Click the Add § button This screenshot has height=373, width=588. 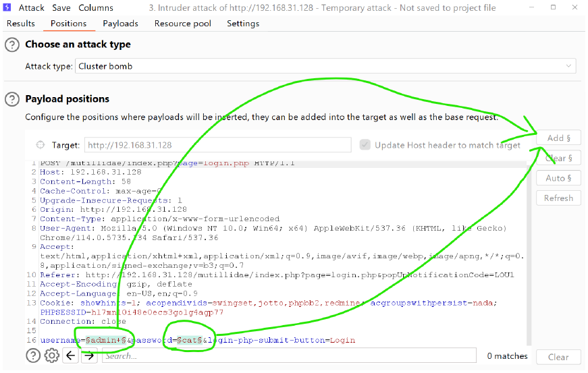click(558, 138)
